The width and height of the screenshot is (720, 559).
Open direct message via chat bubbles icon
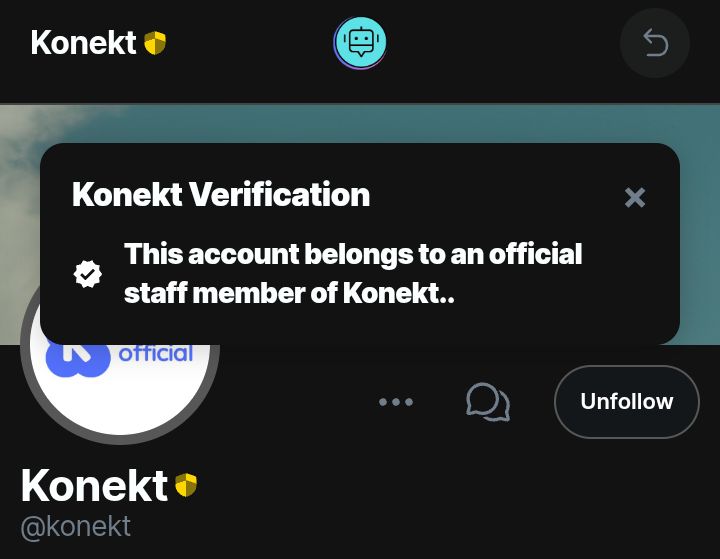coord(488,402)
